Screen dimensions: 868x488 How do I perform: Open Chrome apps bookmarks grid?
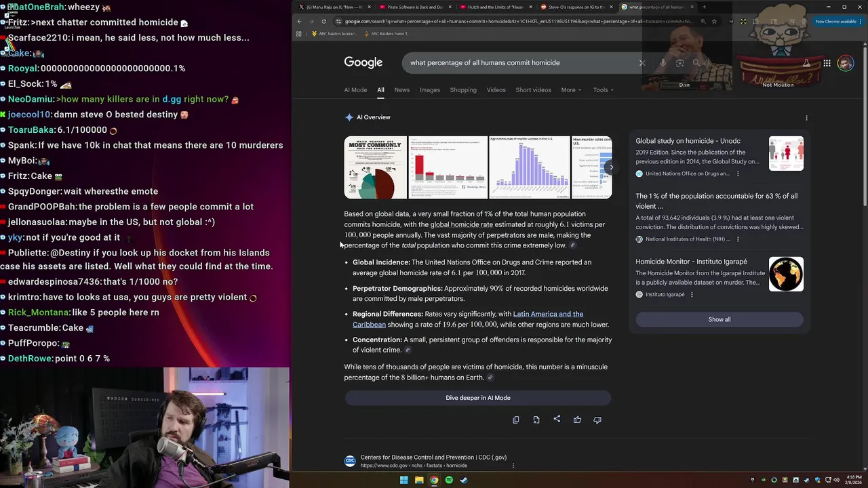298,33
